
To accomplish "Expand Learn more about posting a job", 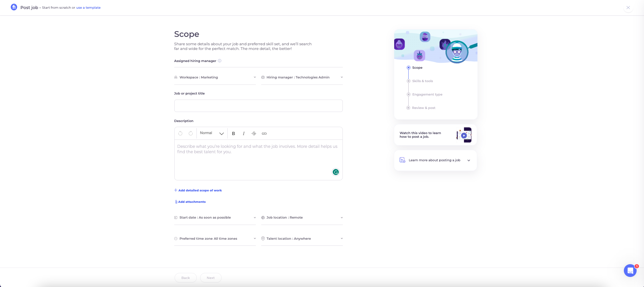I will point(435,160).
